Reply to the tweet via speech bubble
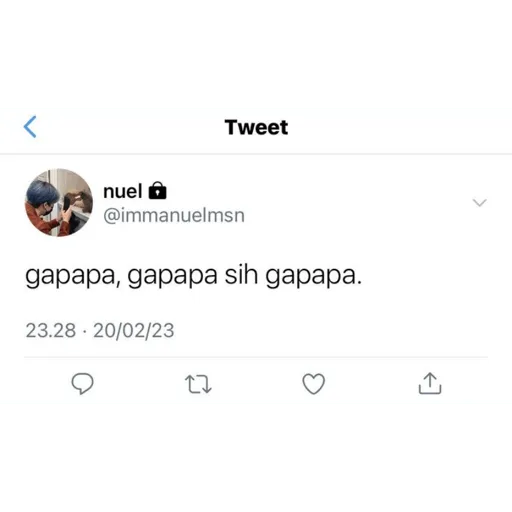 (x=82, y=383)
